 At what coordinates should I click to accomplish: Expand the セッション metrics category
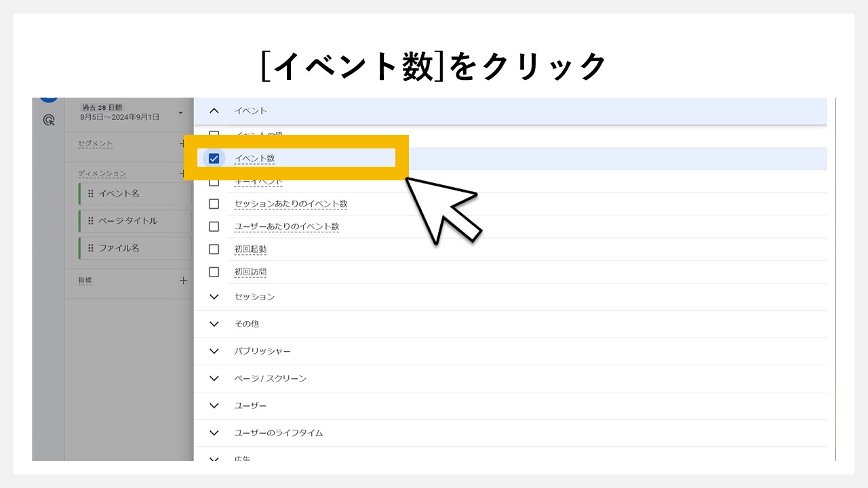click(x=214, y=296)
